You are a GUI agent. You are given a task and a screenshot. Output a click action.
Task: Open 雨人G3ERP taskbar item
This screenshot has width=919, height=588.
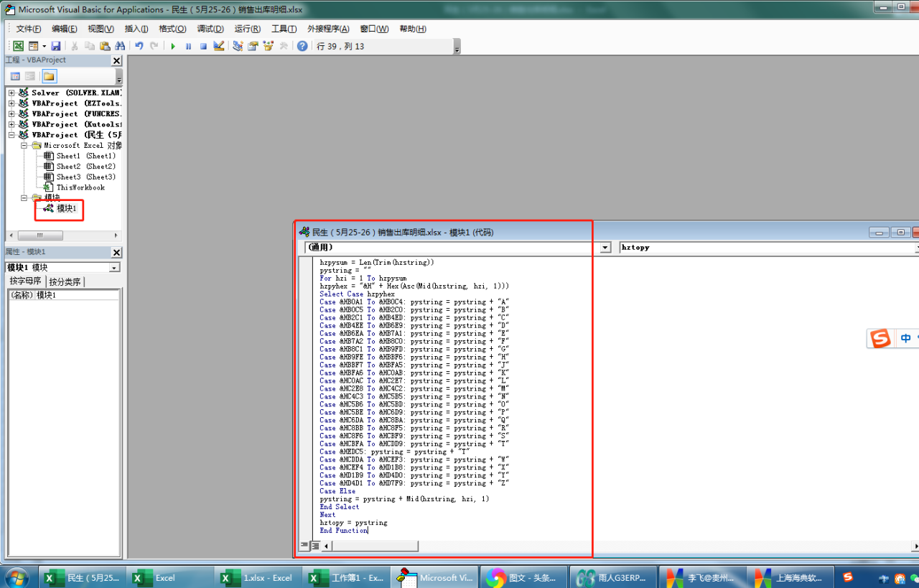pyautogui.click(x=612, y=577)
